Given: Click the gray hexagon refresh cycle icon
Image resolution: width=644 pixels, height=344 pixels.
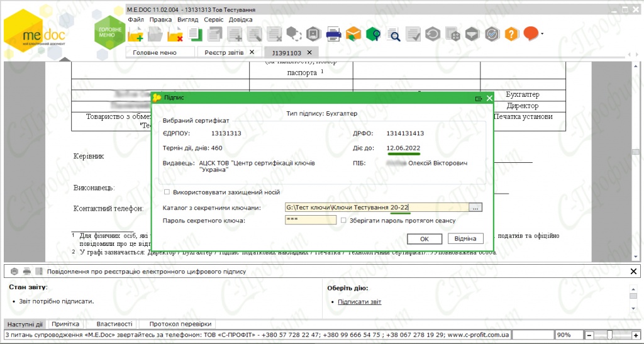Looking at the screenshot, I should pyautogui.click(x=294, y=34).
